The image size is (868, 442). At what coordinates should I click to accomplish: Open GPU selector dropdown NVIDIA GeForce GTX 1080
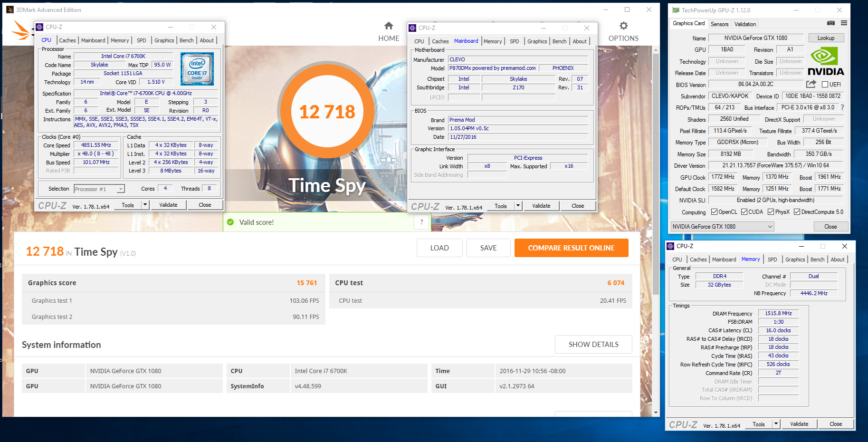pos(722,227)
